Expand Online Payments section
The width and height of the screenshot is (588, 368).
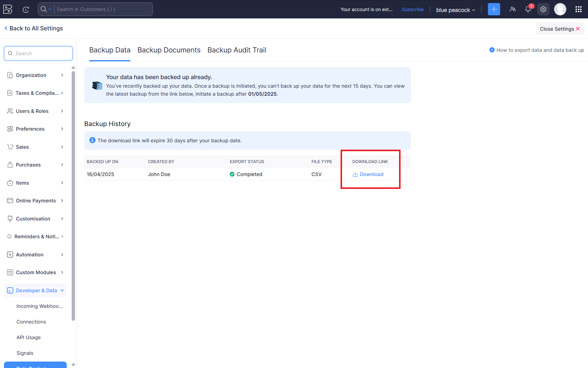[62, 201]
